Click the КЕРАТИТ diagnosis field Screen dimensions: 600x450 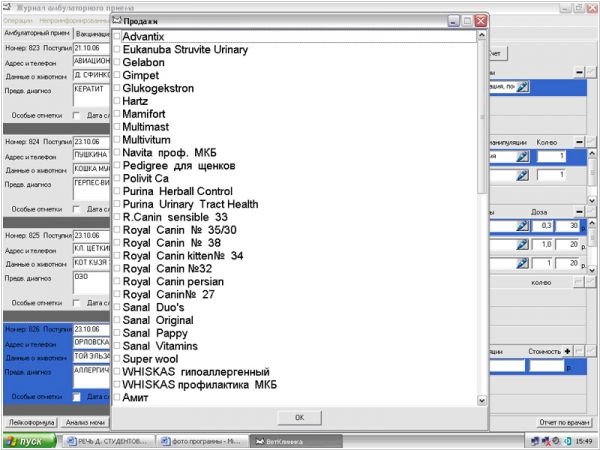(91, 95)
